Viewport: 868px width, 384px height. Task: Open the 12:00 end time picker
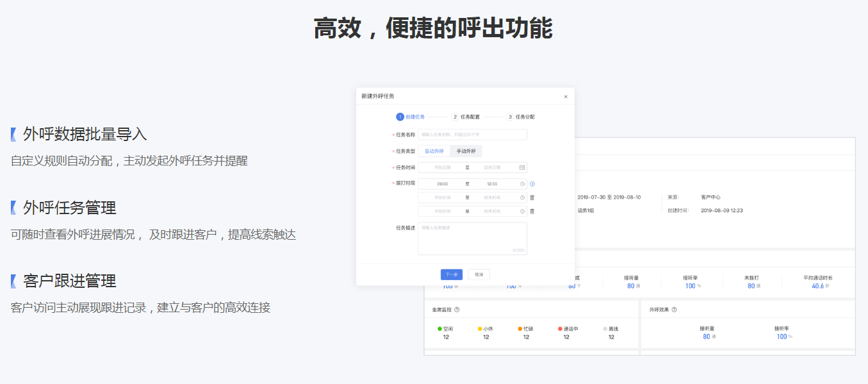492,184
